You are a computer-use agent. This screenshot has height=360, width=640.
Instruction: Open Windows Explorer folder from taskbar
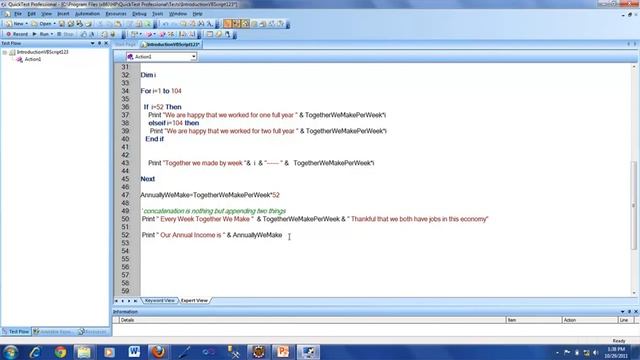84,352
